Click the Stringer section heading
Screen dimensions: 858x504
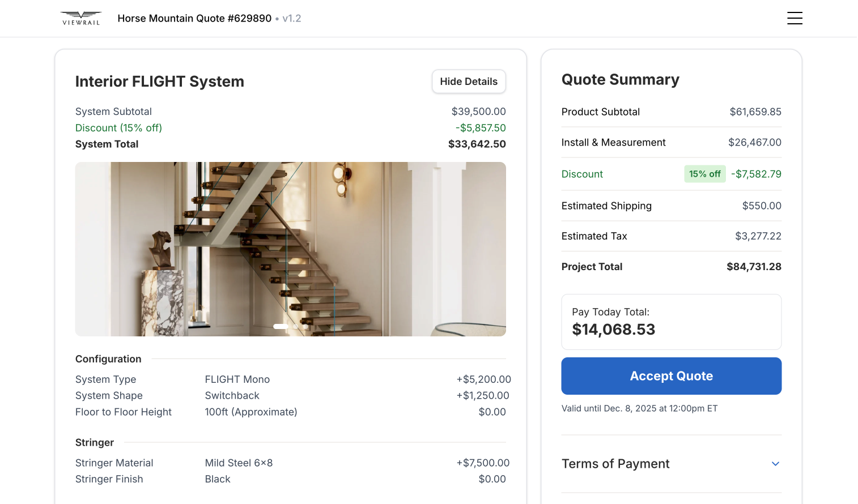point(94,442)
